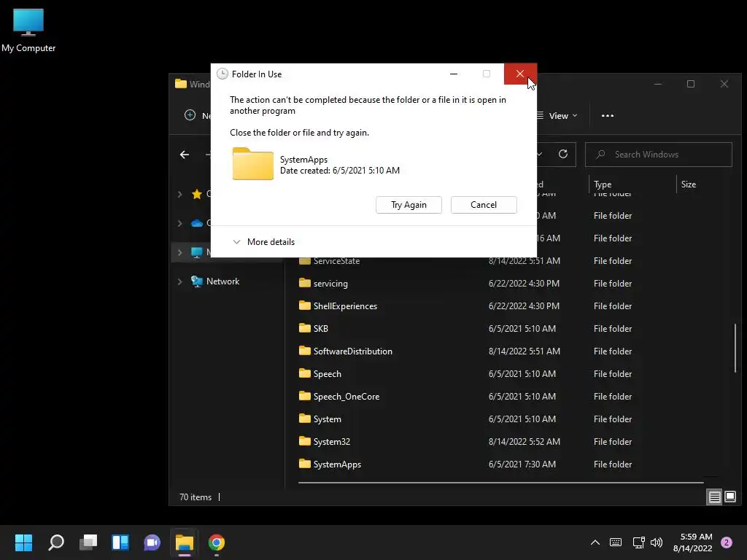Expand the Quick access star tree node

179,194
